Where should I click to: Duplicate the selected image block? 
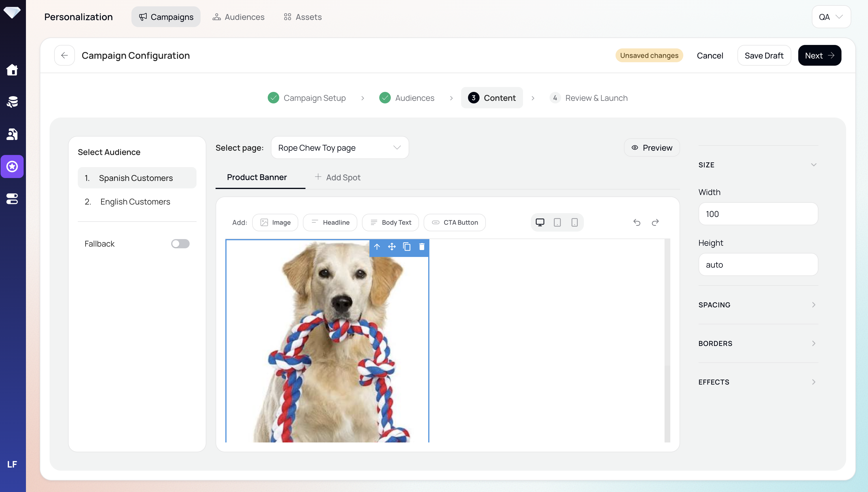click(x=407, y=247)
